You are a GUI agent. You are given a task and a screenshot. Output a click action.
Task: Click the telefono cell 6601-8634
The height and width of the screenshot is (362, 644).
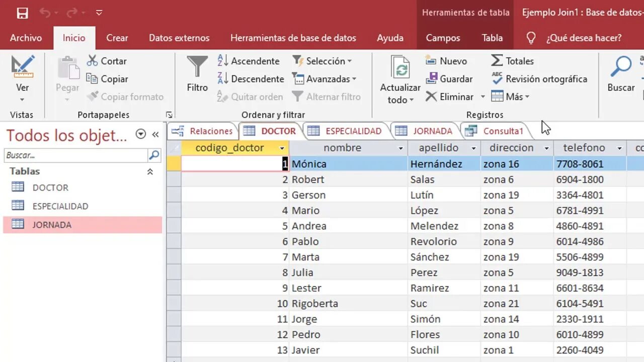pos(590,288)
